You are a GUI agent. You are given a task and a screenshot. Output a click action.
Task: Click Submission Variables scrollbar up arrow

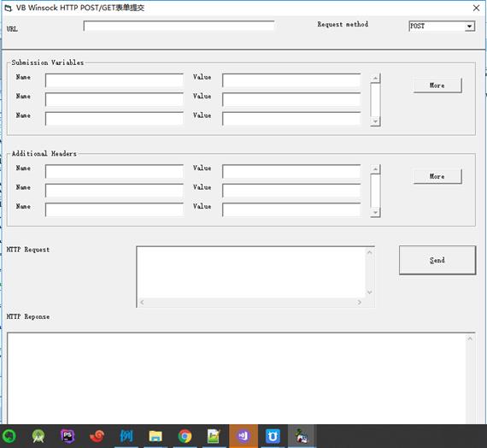tap(375, 78)
